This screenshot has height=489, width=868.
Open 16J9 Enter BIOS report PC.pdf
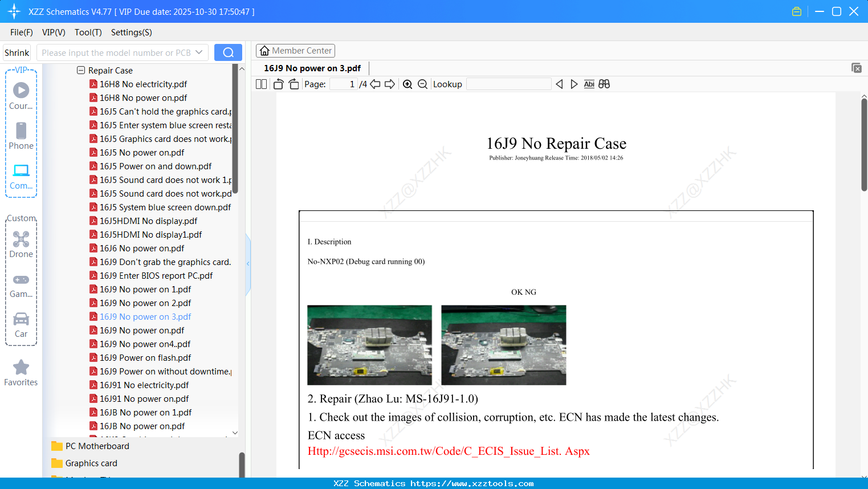(x=156, y=276)
